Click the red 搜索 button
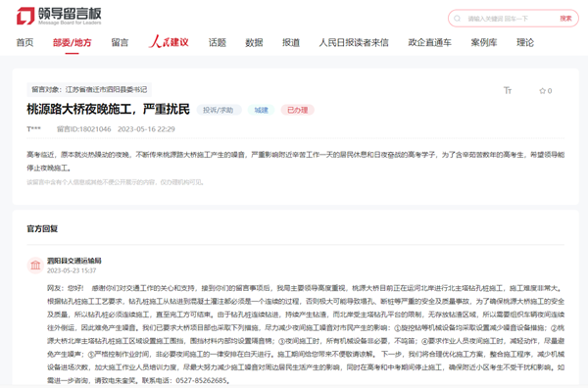Viewport: 588px width, 388px height. coord(565,19)
